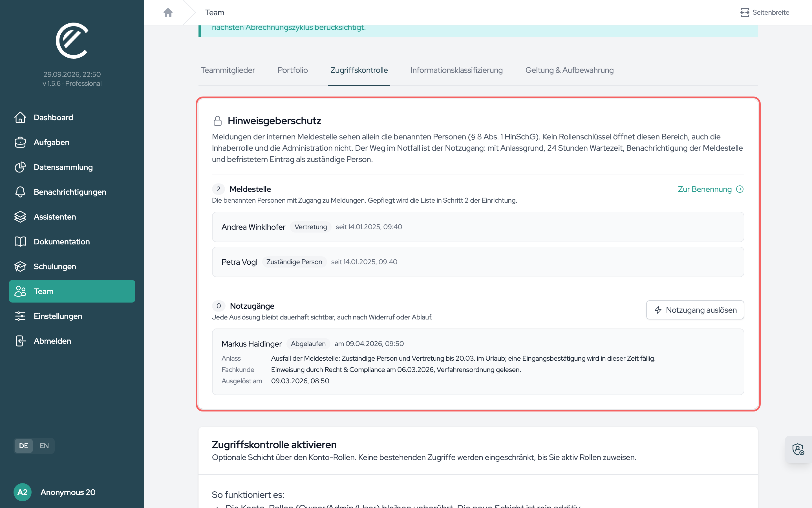Click the Team breadcrumb label
812x508 pixels.
pyautogui.click(x=215, y=12)
